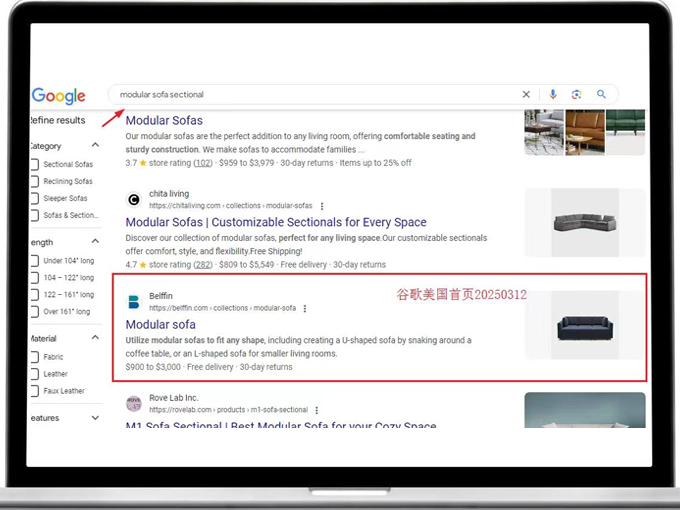This screenshot has width=680, height=510.
Task: Check the Reclining Sofas filter
Action: click(x=34, y=181)
